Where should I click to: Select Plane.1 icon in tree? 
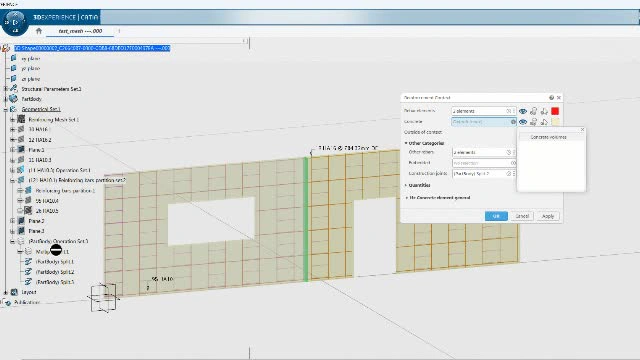click(21, 149)
